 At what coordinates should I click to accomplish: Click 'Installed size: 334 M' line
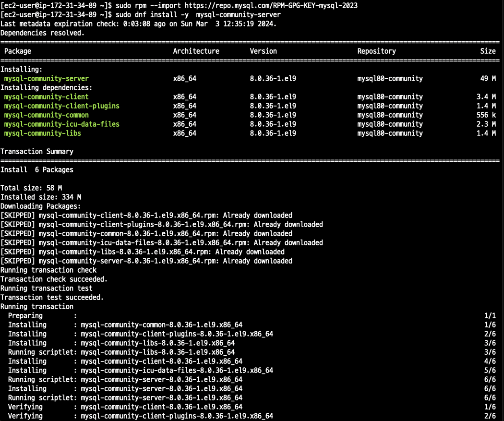(41, 197)
